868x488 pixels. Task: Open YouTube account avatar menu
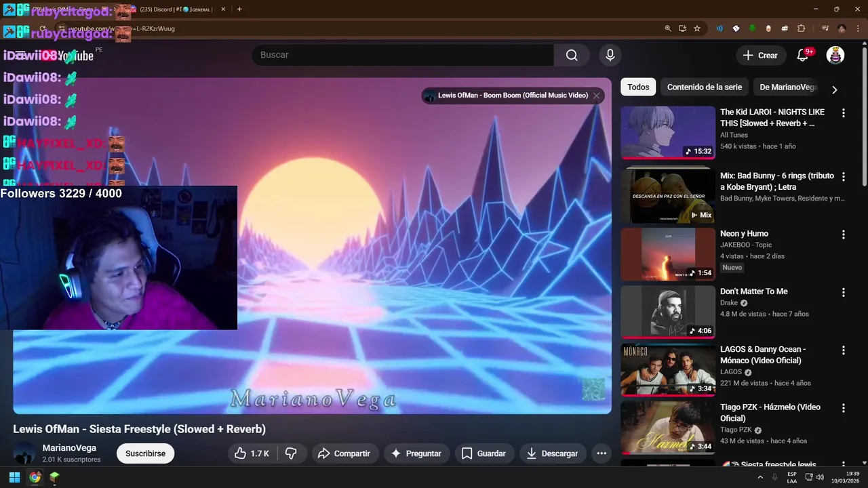click(835, 56)
